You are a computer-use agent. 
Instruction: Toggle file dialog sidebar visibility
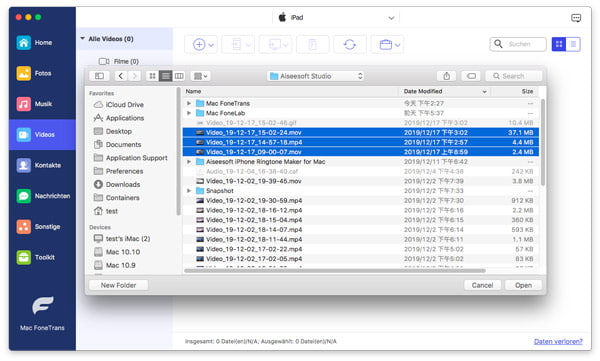click(99, 76)
